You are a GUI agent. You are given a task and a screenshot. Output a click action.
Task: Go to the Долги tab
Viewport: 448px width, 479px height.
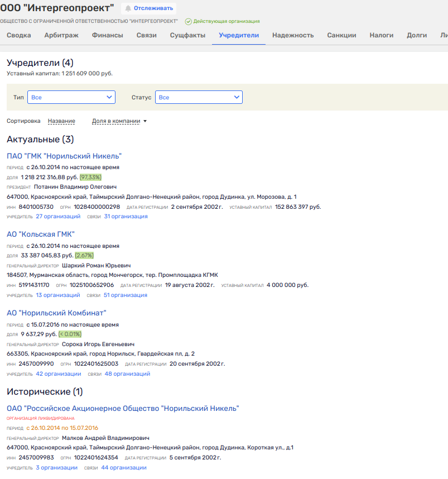pyautogui.click(x=417, y=35)
